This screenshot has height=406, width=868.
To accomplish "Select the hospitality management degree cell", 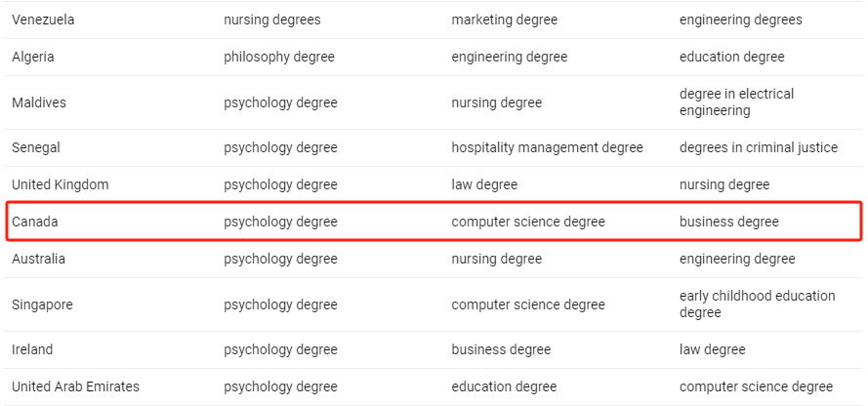I will point(547,147).
